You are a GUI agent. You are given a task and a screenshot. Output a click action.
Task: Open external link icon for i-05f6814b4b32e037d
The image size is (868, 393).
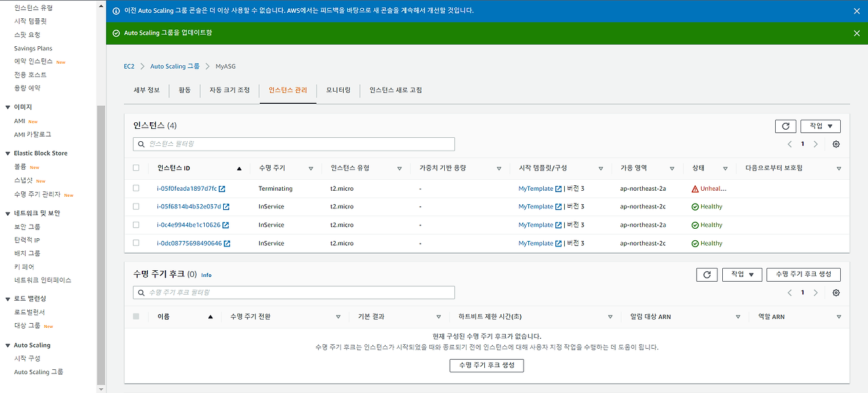(226, 207)
